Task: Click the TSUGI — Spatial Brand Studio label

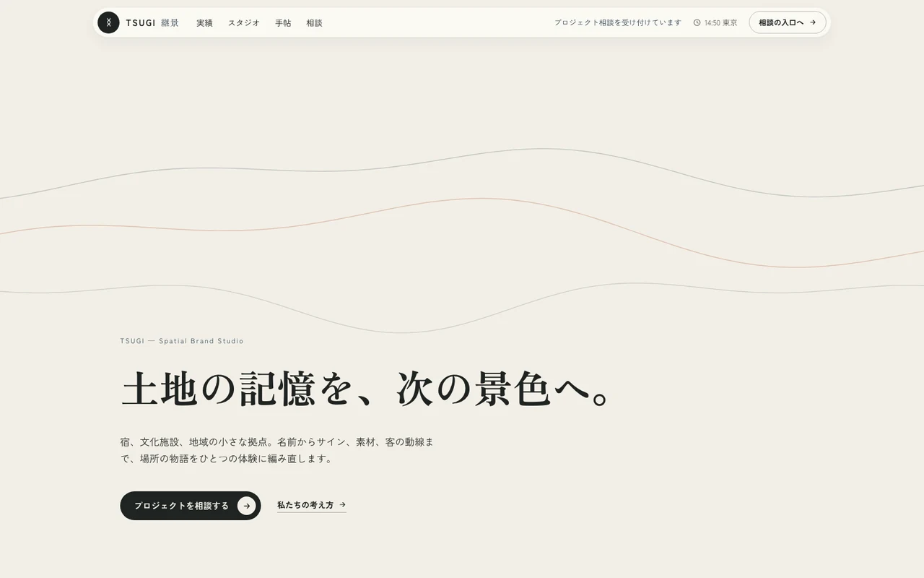Action: coord(182,341)
